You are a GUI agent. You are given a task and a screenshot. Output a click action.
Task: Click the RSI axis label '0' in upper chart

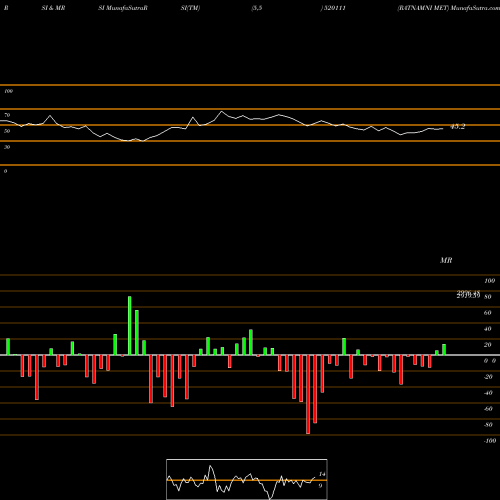pos(5,171)
